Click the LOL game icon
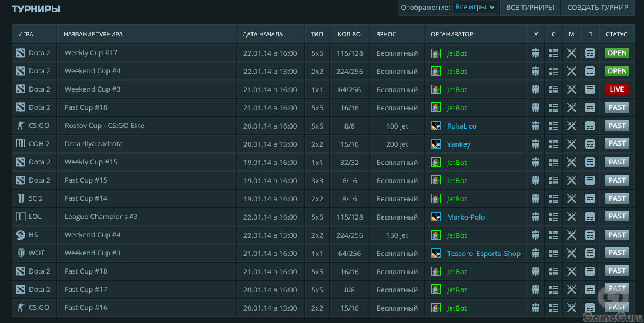 21,217
